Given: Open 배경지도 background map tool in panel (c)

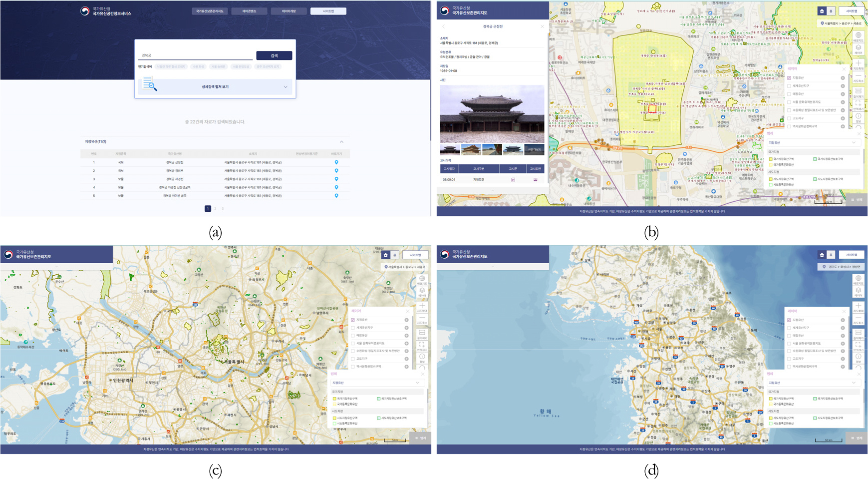Looking at the screenshot, I should [422, 279].
